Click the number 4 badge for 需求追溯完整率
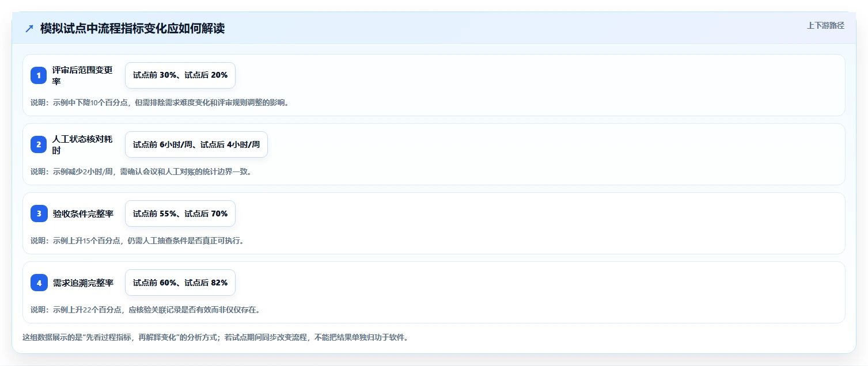This screenshot has width=868, height=366. pyautogui.click(x=39, y=283)
